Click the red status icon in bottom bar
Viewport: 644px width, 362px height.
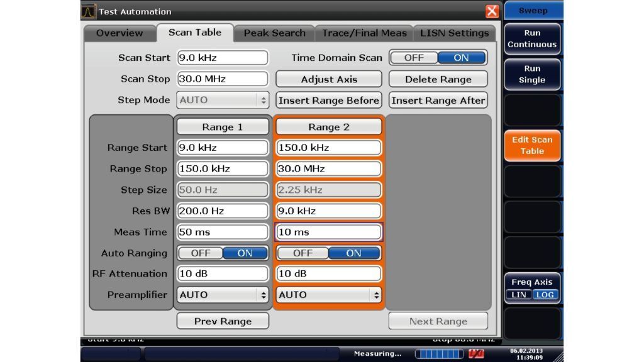(476, 354)
